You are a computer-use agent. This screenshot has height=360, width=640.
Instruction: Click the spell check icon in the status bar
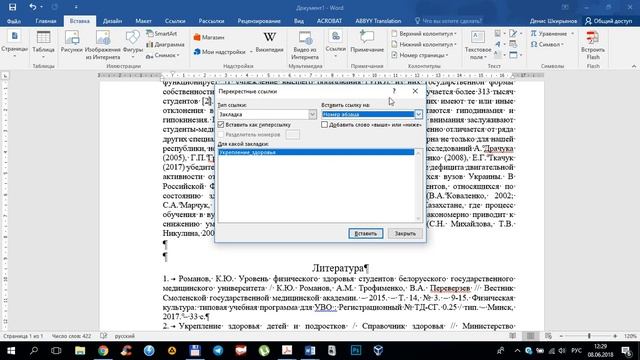point(103,336)
